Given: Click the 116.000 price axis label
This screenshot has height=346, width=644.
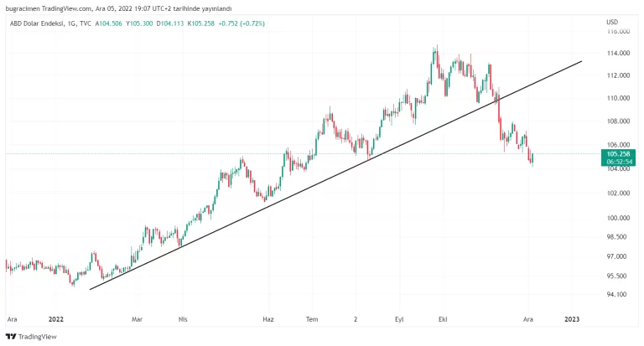Looking at the screenshot, I should 618,32.
